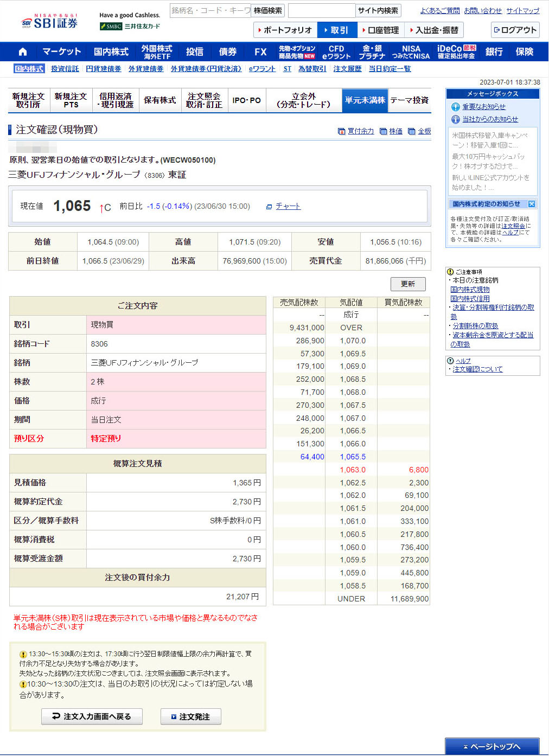Expand the 口座管理 menu

(382, 30)
